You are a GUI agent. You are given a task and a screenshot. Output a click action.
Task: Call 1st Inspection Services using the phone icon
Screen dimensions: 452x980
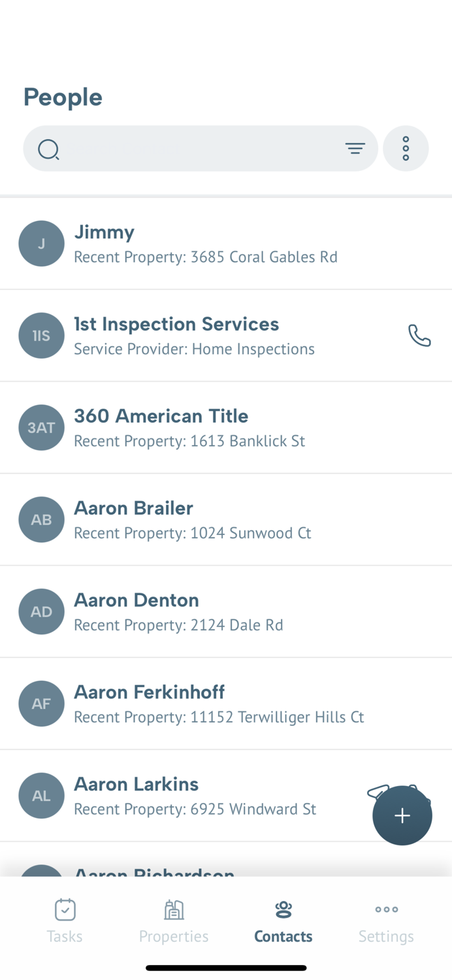tap(419, 335)
